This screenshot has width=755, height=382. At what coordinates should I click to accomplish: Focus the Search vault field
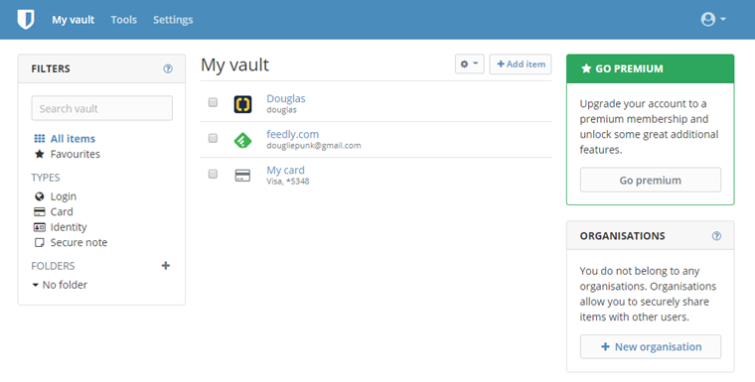pos(102,108)
